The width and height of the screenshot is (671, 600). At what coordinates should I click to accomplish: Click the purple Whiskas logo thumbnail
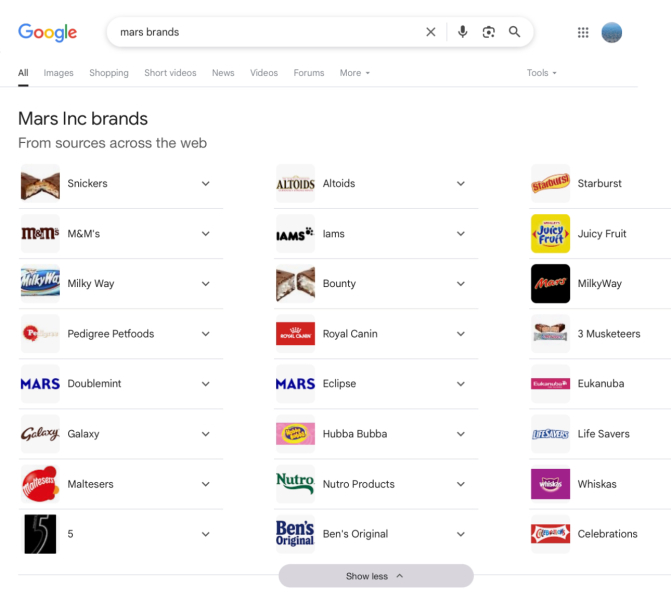[550, 484]
